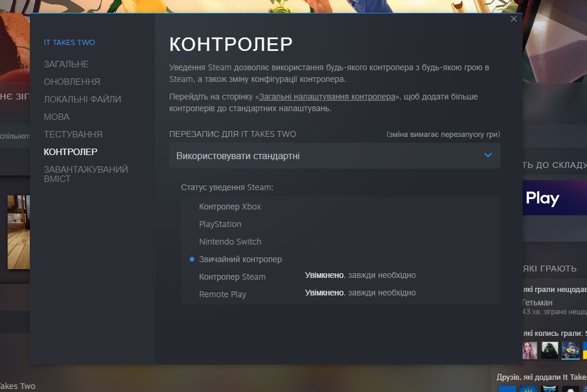This screenshot has width=587, height=392.
Task: Open the ОНОВЛЕННЯ settings section
Action: click(72, 82)
